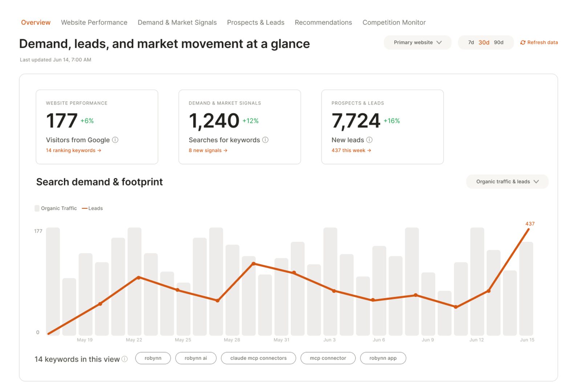Click the +16% leads change value
Image resolution: width=581 pixels, height=392 pixels.
pos(392,121)
